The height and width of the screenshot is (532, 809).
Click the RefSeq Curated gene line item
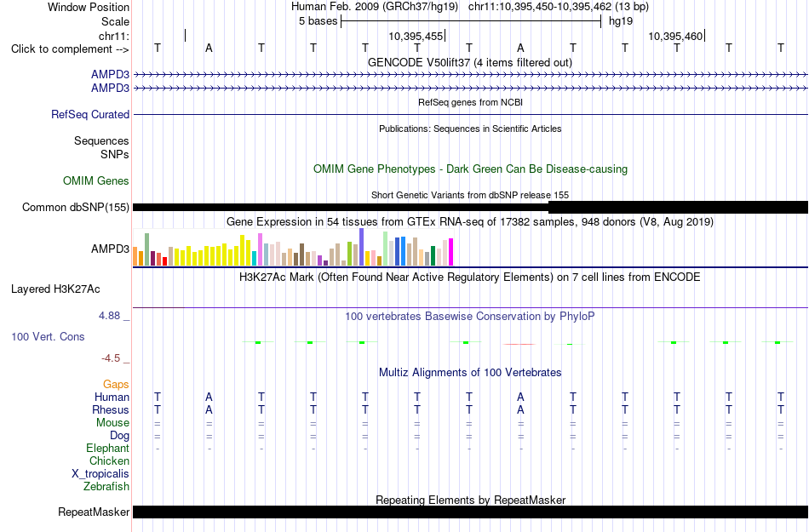471,114
